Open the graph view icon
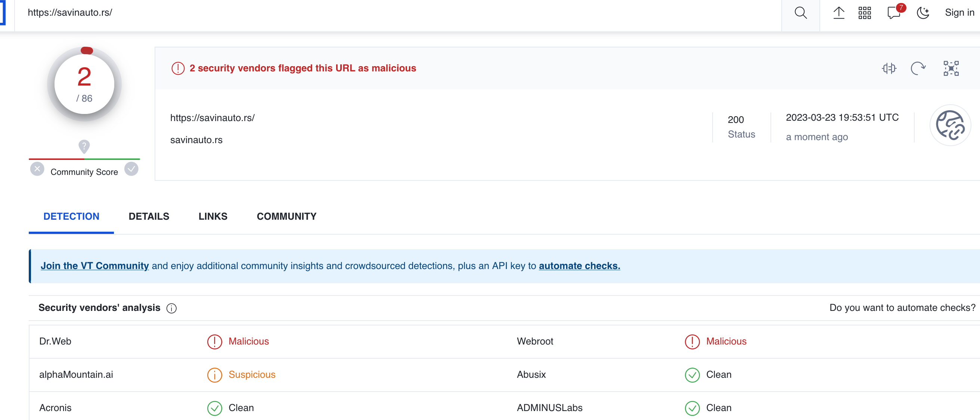 (x=951, y=68)
